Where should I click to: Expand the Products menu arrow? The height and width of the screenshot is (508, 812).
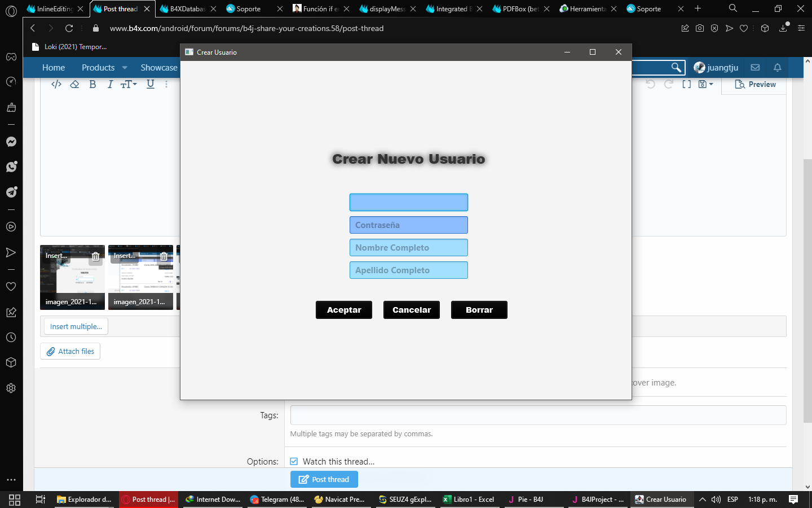tap(125, 68)
